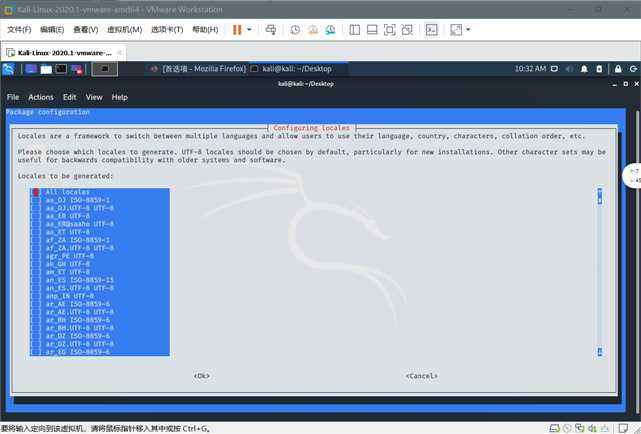Click the bottom marker of locales list scrollbar
The height and width of the screenshot is (434, 641).
click(x=600, y=351)
